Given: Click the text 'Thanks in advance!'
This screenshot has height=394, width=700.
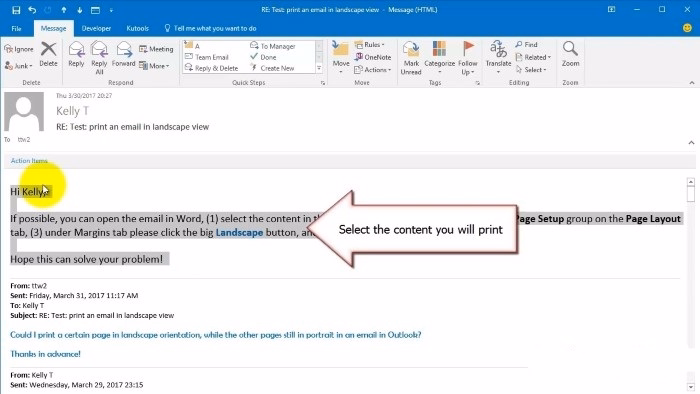Looking at the screenshot, I should click(46, 354).
